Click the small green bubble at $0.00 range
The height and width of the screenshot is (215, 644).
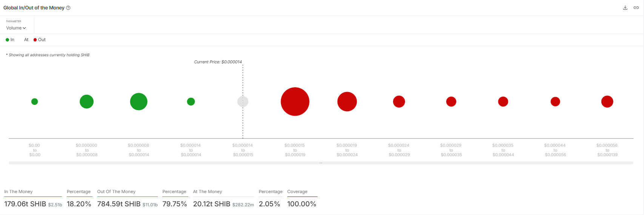(34, 101)
